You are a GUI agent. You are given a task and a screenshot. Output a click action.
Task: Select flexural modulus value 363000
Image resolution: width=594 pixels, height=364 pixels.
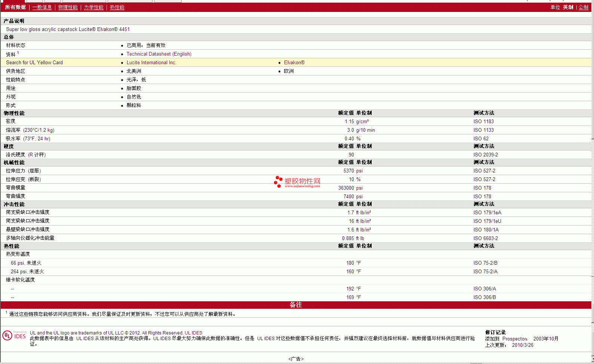tap(346, 188)
